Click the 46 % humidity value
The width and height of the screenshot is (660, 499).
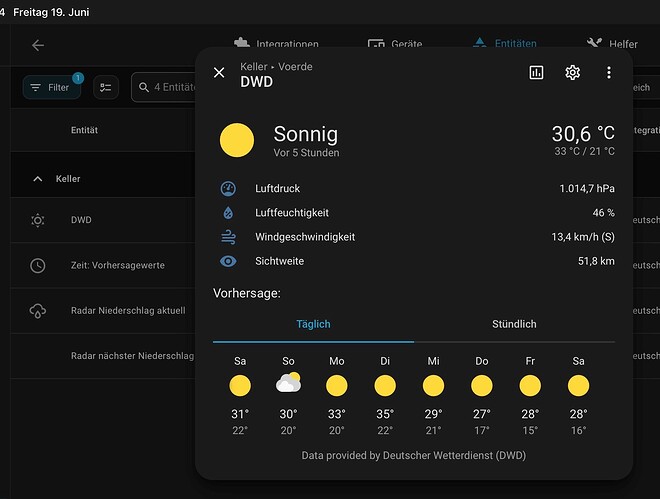coord(604,213)
